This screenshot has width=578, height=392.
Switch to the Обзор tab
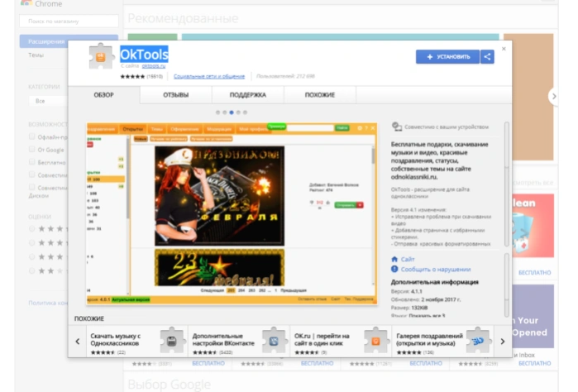(x=103, y=95)
